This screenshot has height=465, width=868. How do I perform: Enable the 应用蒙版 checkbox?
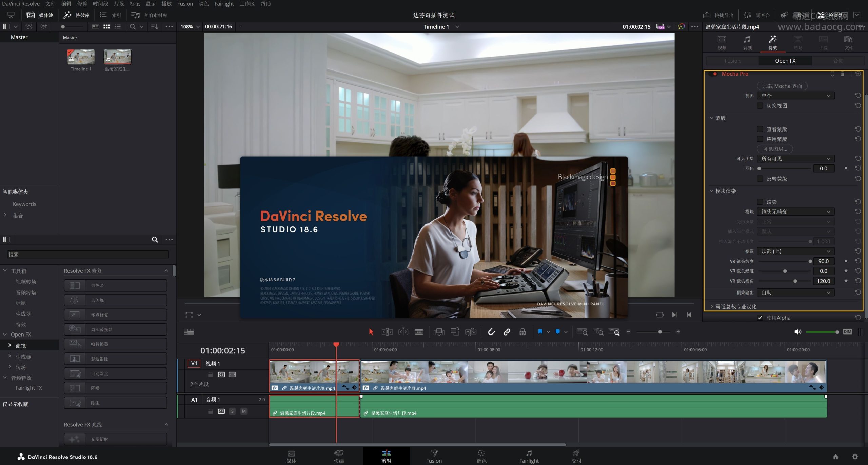pyautogui.click(x=760, y=139)
